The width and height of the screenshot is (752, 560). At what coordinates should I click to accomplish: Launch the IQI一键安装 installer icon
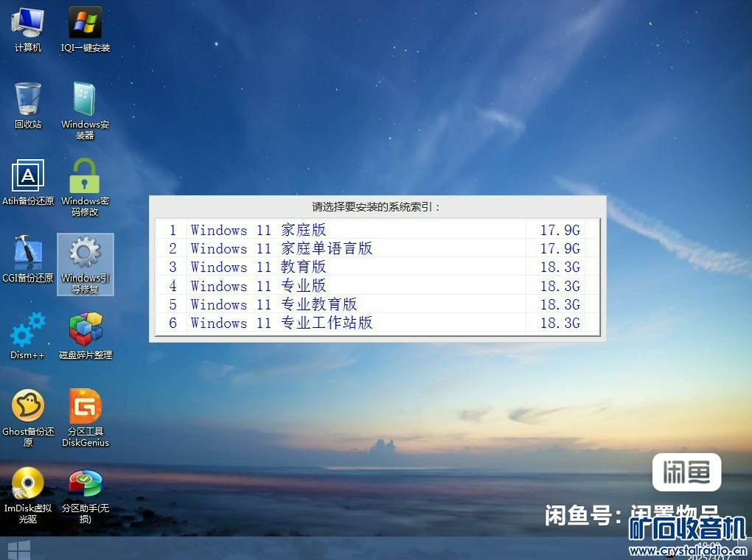(x=86, y=29)
